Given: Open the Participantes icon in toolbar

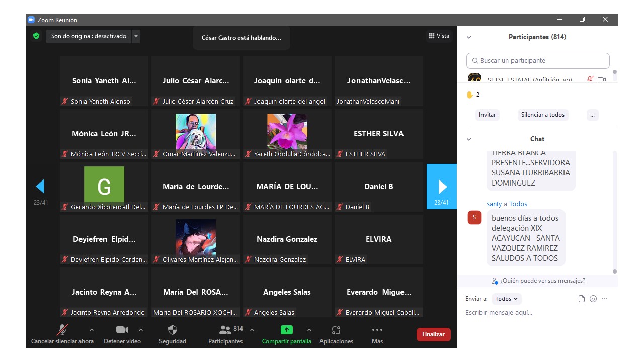Looking at the screenshot, I should (225, 330).
